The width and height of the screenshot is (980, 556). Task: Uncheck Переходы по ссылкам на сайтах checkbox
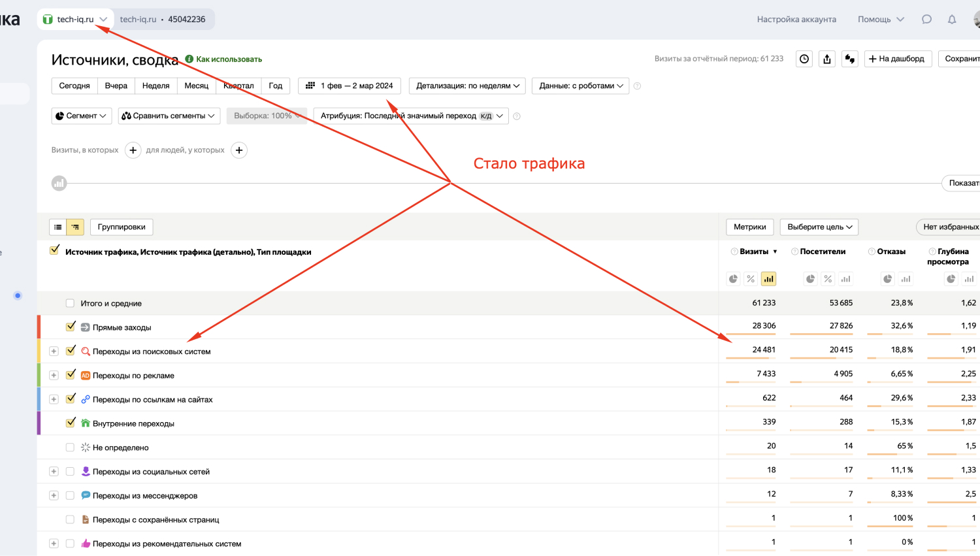[71, 399]
